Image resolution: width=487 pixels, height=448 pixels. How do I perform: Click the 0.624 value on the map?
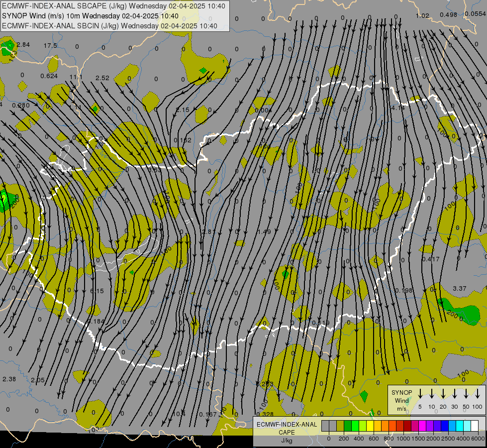pyautogui.click(x=49, y=76)
